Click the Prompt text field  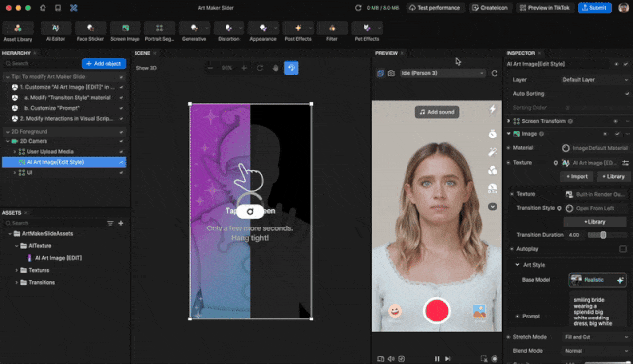597,313
